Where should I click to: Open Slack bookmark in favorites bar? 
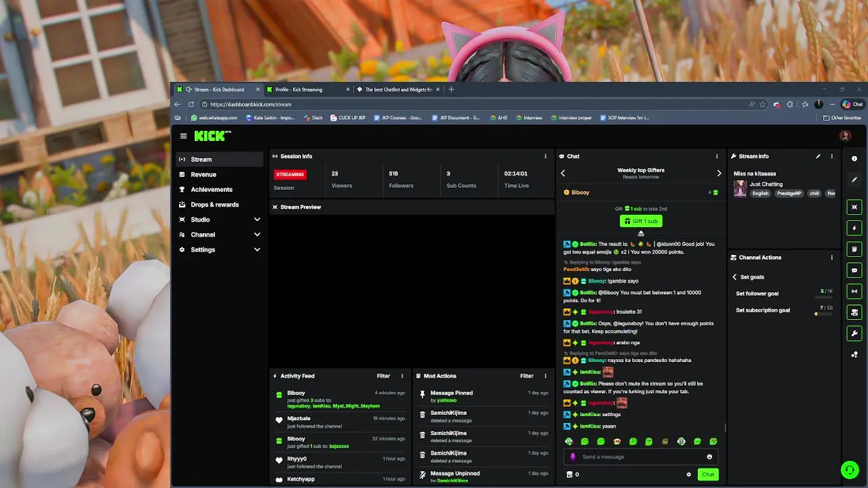[x=313, y=118]
